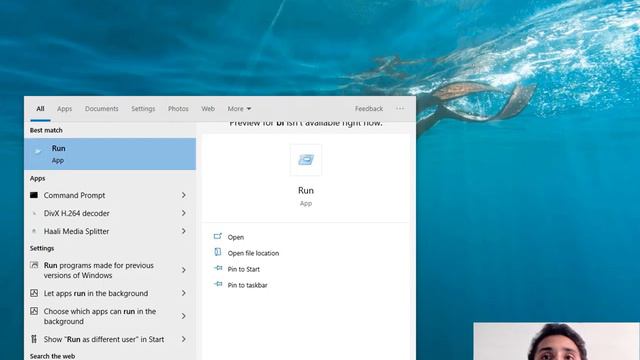Click the webcam video thumbnail
The width and height of the screenshot is (640, 360).
(x=557, y=341)
